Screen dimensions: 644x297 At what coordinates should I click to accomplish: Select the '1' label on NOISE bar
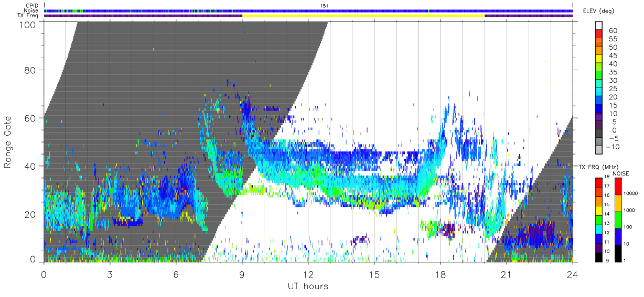coord(626,260)
